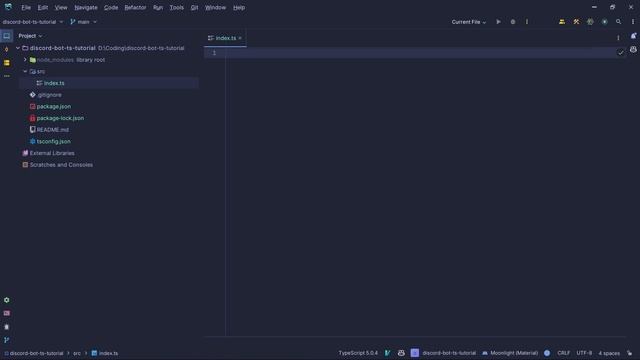
Task: Open the Edit menu
Action: (43, 7)
